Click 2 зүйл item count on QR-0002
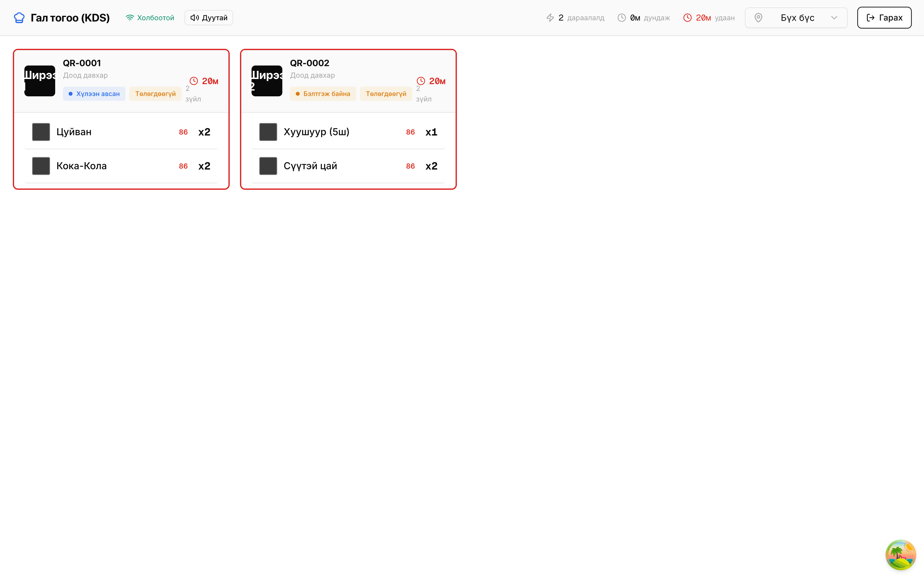Viewport: 924px width, 578px height. point(424,94)
